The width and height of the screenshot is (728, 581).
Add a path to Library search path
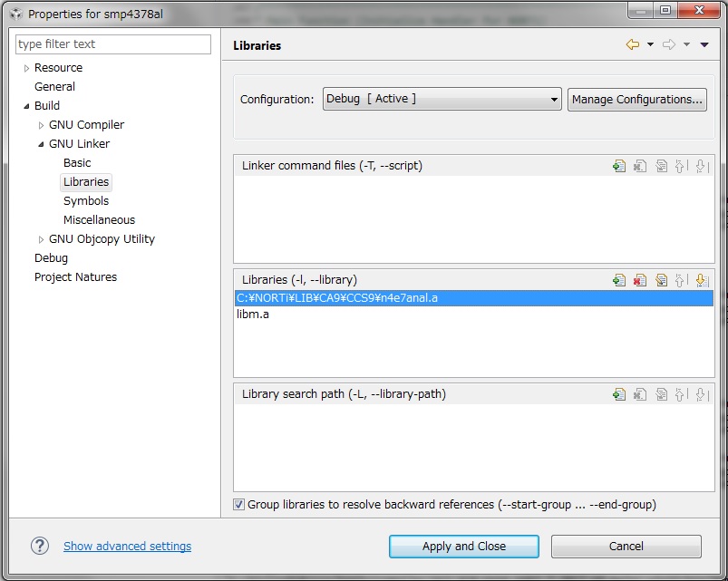click(619, 393)
